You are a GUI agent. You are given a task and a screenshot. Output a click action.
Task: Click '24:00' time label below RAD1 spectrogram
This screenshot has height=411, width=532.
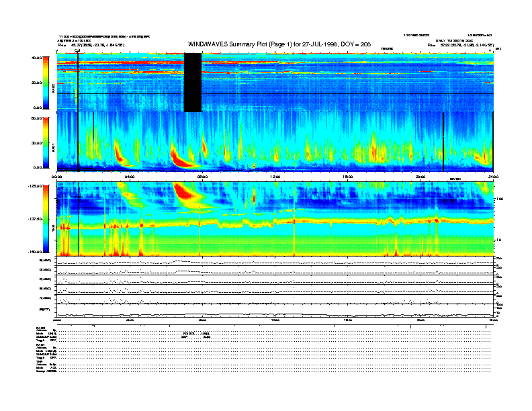[493, 177]
